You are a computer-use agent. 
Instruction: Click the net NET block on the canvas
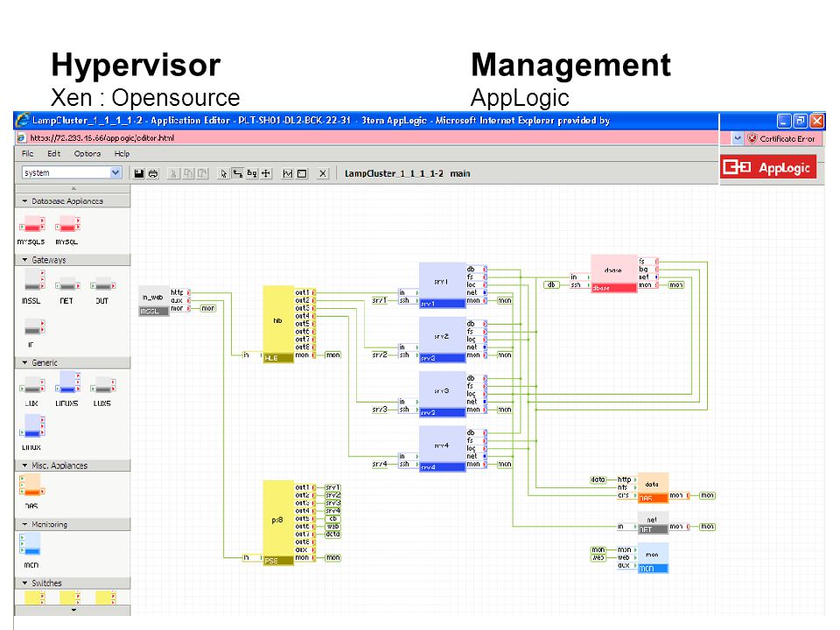coord(653,523)
